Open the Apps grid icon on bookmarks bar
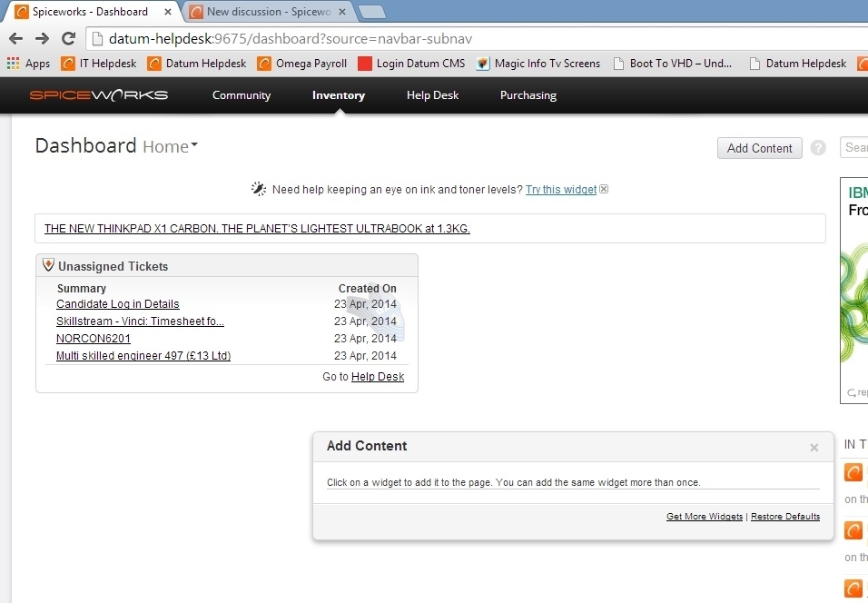 tap(14, 64)
